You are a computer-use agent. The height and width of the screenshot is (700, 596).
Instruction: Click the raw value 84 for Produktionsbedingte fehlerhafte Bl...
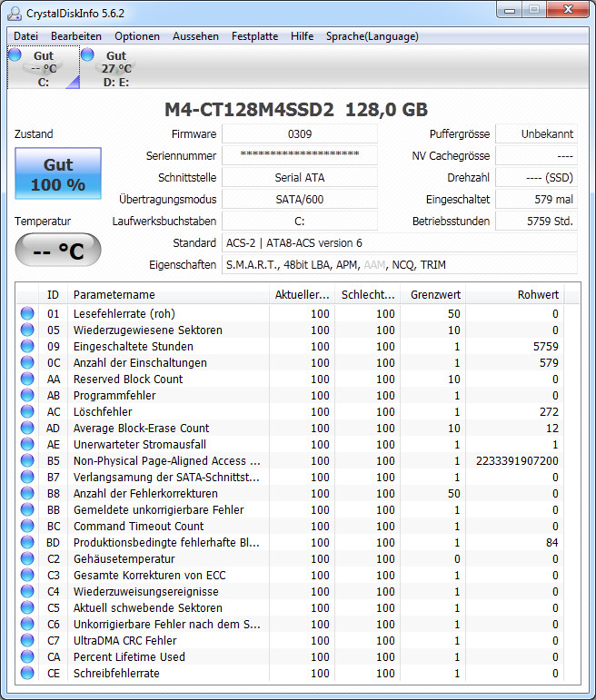552,542
